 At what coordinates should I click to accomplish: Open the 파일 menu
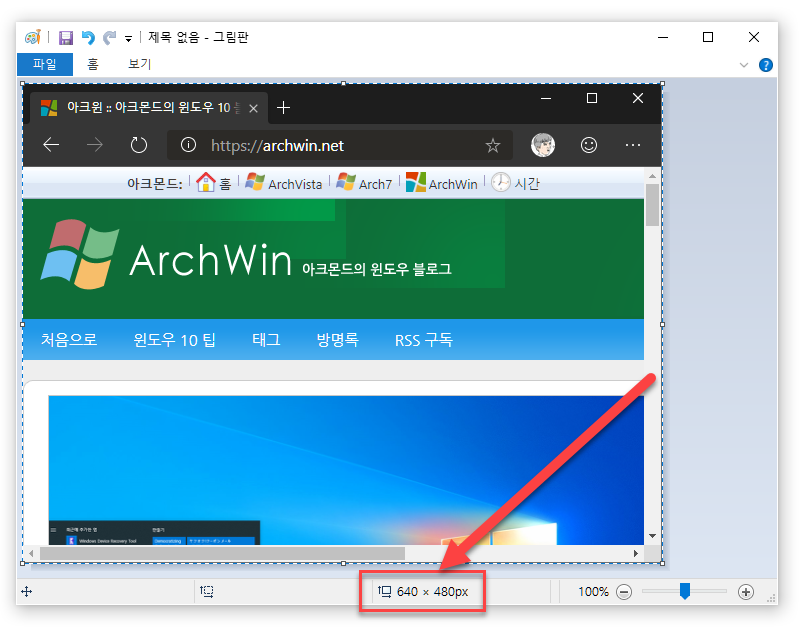(45, 64)
